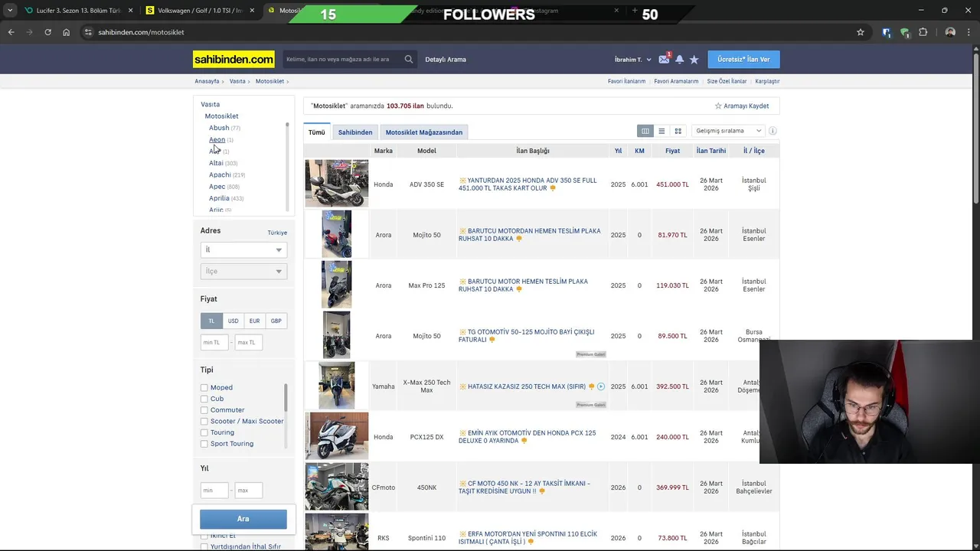Switch to list view icon
The image size is (980, 551).
point(661,131)
